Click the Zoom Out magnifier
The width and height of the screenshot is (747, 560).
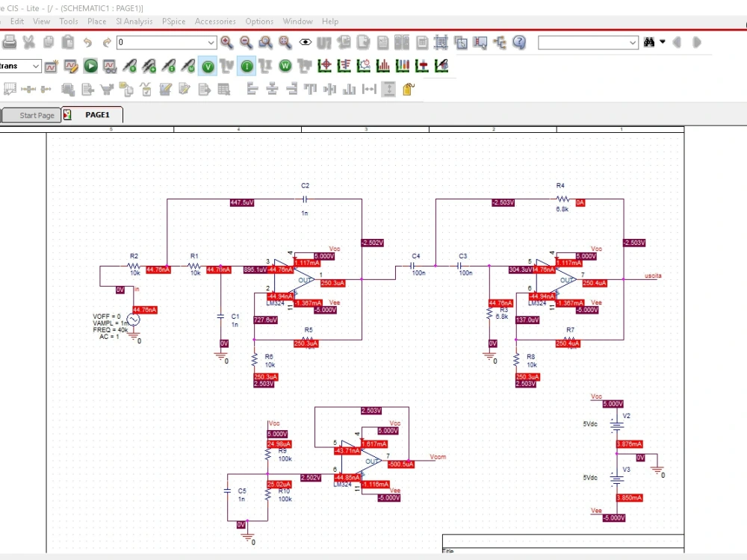tap(247, 43)
